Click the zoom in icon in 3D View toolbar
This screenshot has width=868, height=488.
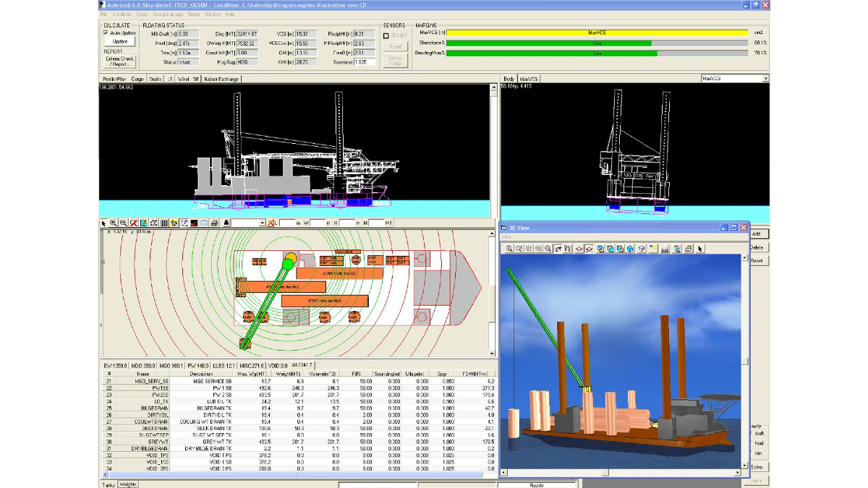[510, 249]
